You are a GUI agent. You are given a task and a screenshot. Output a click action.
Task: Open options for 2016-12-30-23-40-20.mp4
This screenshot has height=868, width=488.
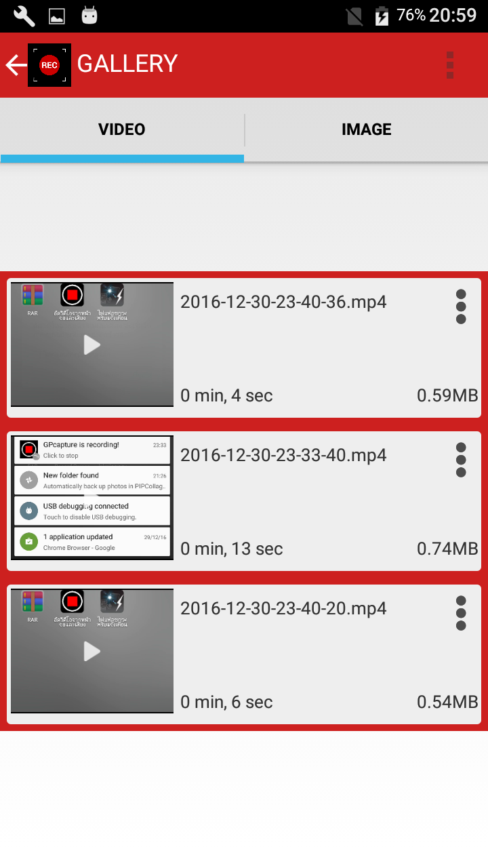[461, 613]
